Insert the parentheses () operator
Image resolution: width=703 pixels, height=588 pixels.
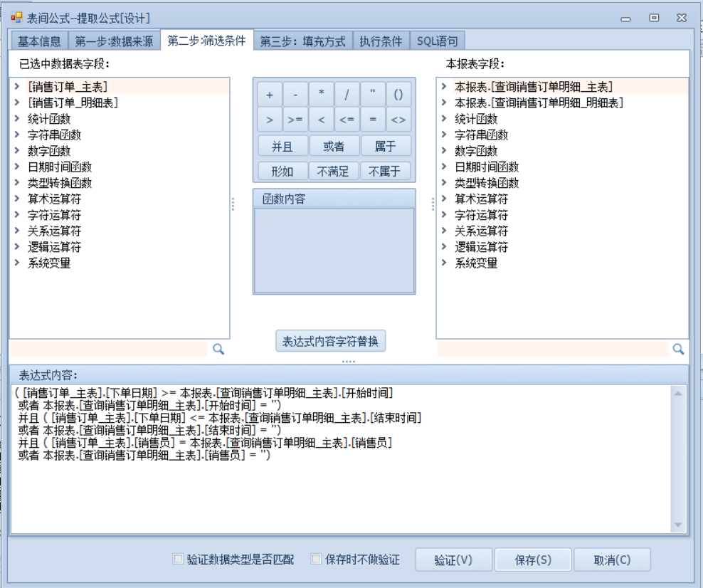(398, 95)
